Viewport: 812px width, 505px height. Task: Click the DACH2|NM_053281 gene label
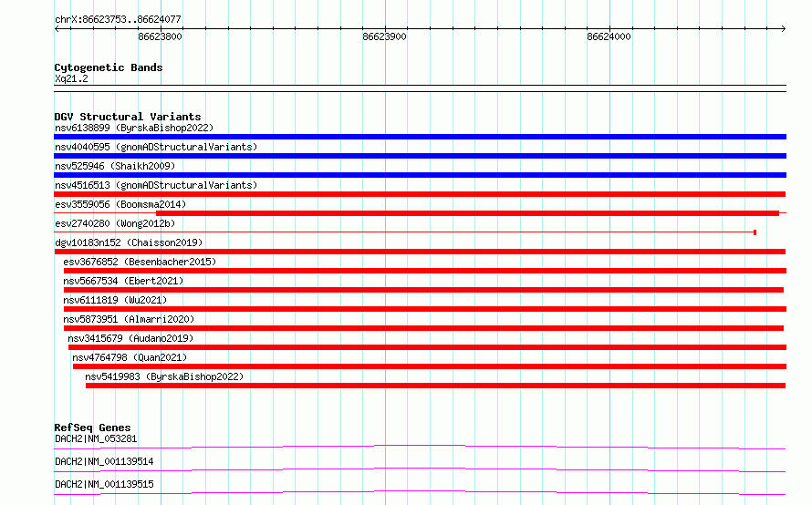96,438
